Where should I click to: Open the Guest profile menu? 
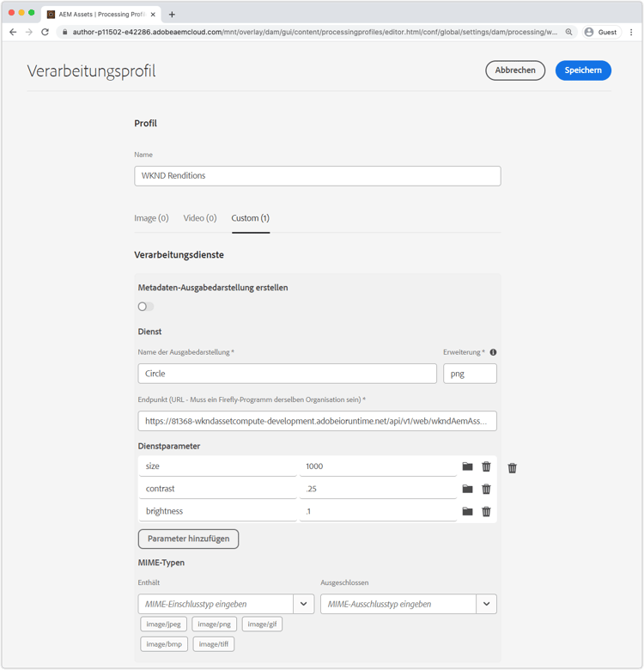pyautogui.click(x=600, y=32)
